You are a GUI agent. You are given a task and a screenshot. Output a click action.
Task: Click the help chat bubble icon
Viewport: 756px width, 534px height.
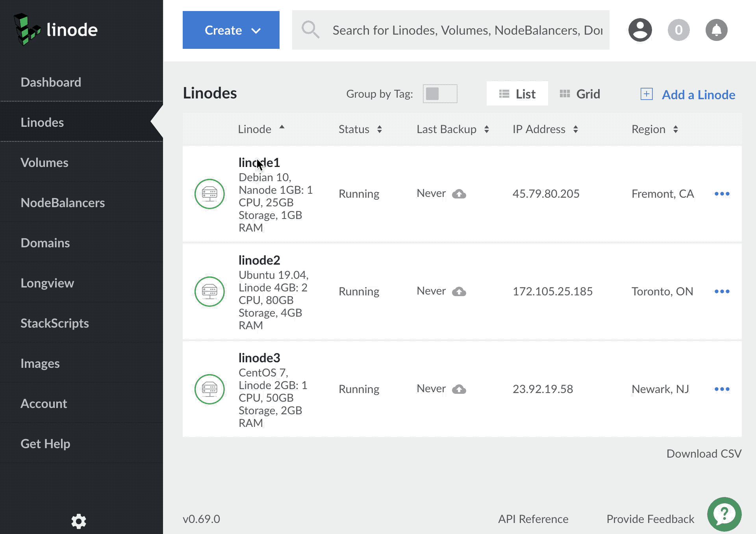pos(724,514)
